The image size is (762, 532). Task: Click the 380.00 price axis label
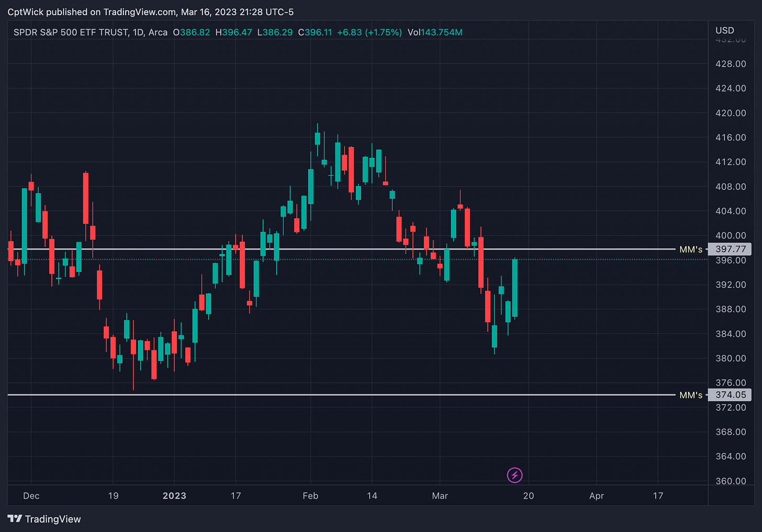[731, 358]
